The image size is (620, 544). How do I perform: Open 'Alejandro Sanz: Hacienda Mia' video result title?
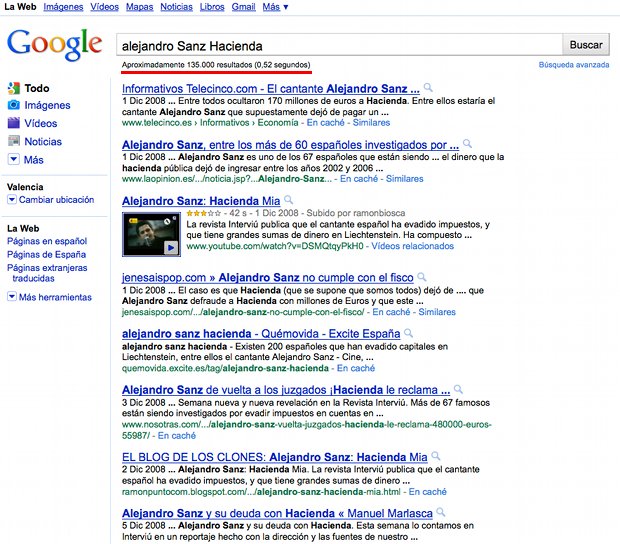(x=201, y=201)
